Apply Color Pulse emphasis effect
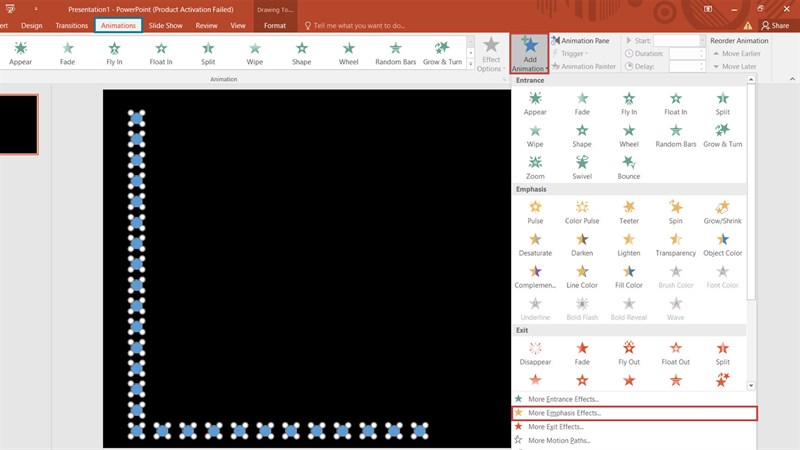 tap(582, 212)
